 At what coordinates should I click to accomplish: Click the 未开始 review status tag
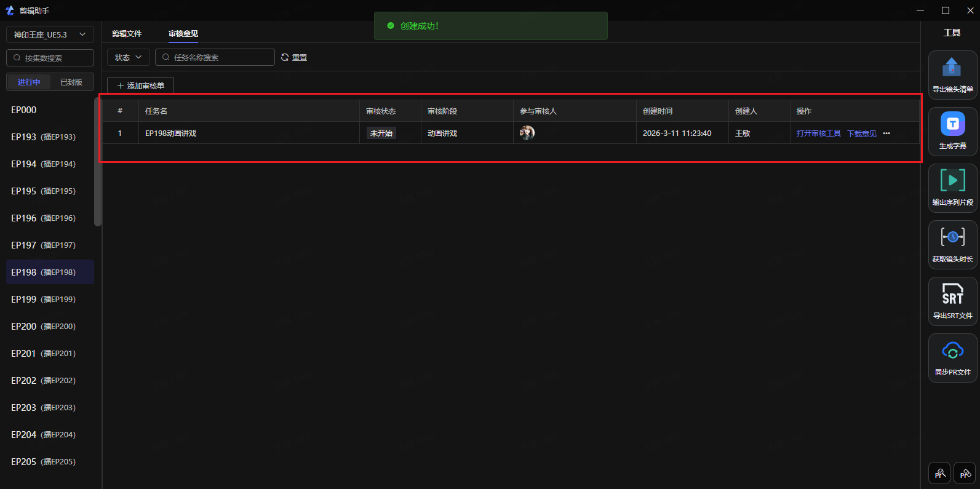pyautogui.click(x=381, y=133)
